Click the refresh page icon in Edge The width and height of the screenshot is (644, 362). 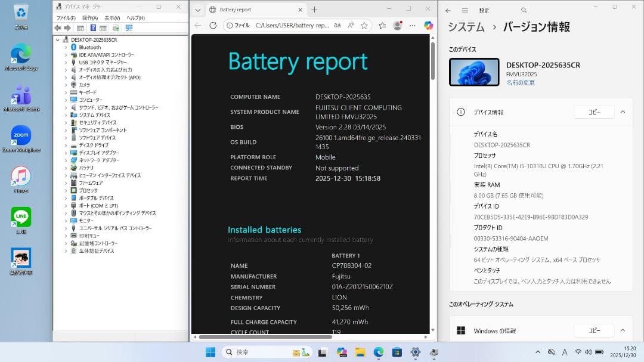pyautogui.click(x=213, y=25)
